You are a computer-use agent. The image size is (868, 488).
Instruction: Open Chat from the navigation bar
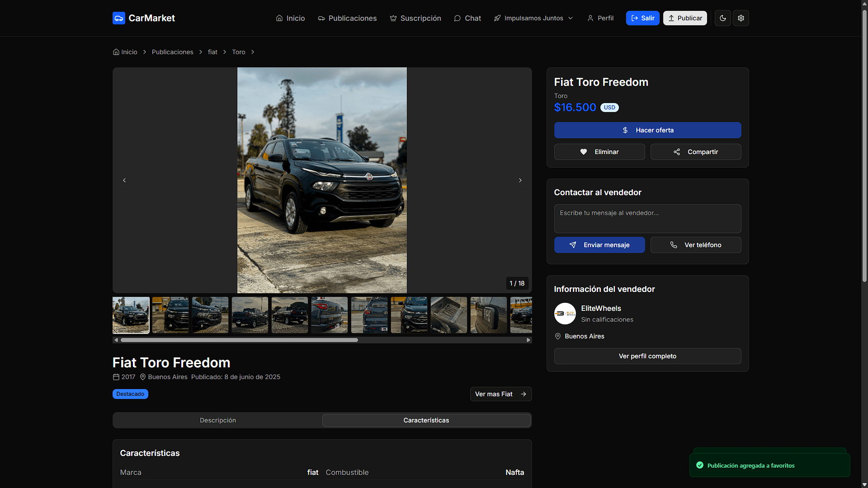point(467,18)
